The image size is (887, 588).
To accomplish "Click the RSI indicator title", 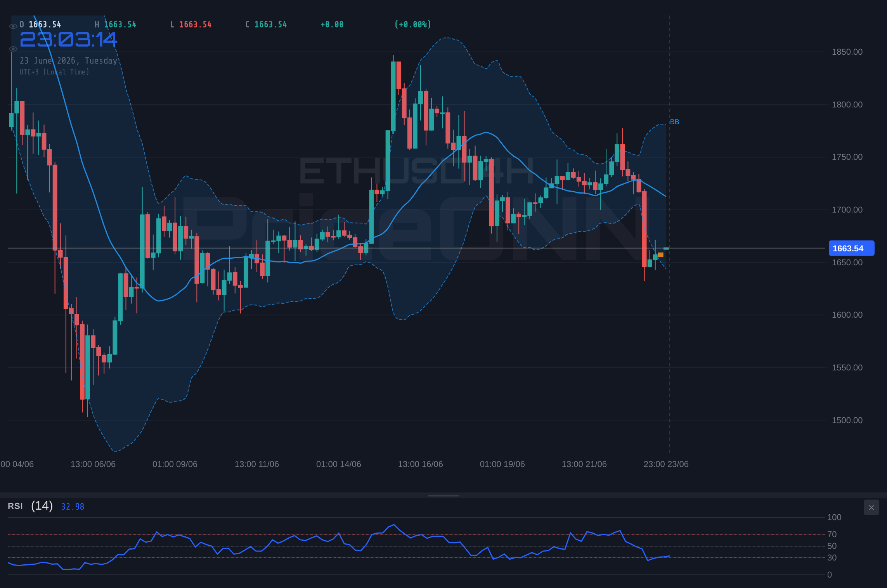I will [x=15, y=506].
